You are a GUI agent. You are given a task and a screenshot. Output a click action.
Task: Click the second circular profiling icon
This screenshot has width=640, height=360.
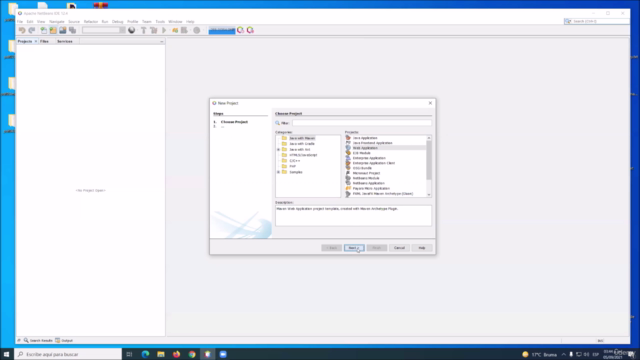tap(250, 30)
